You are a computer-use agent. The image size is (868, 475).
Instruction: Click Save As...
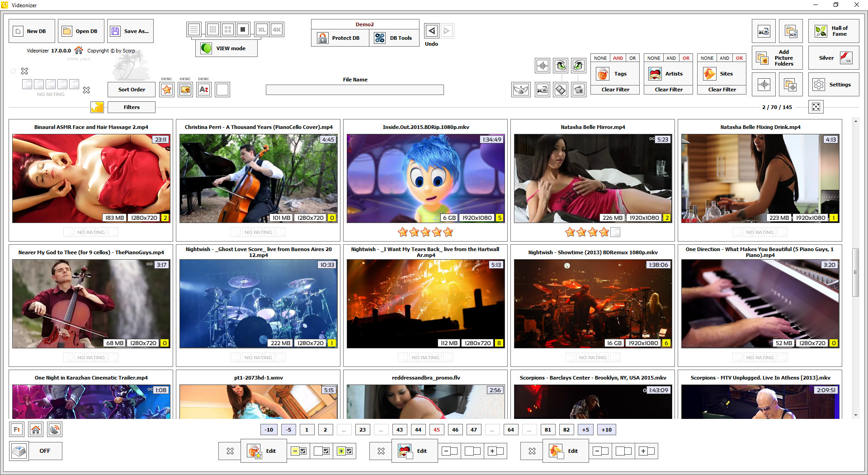[130, 31]
